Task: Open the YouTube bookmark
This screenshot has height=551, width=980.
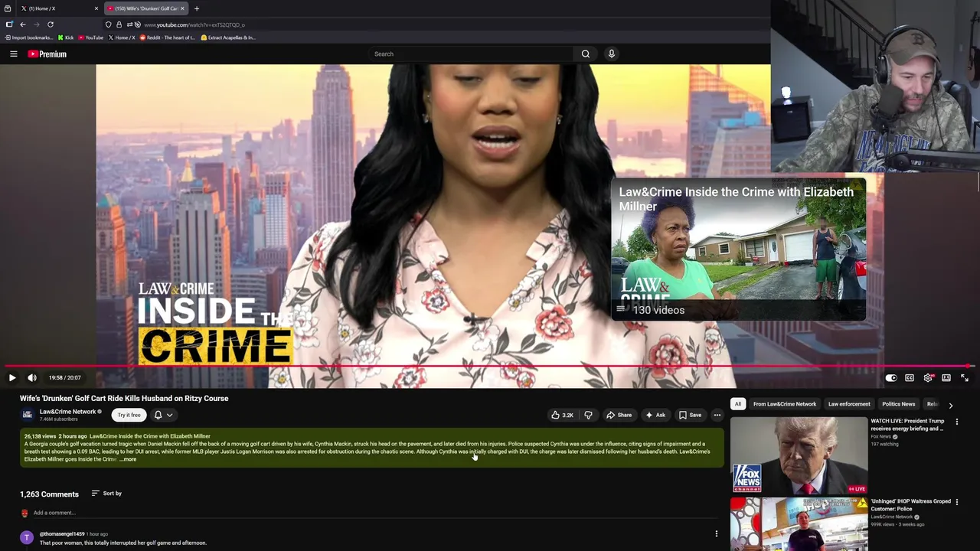Action: point(90,37)
